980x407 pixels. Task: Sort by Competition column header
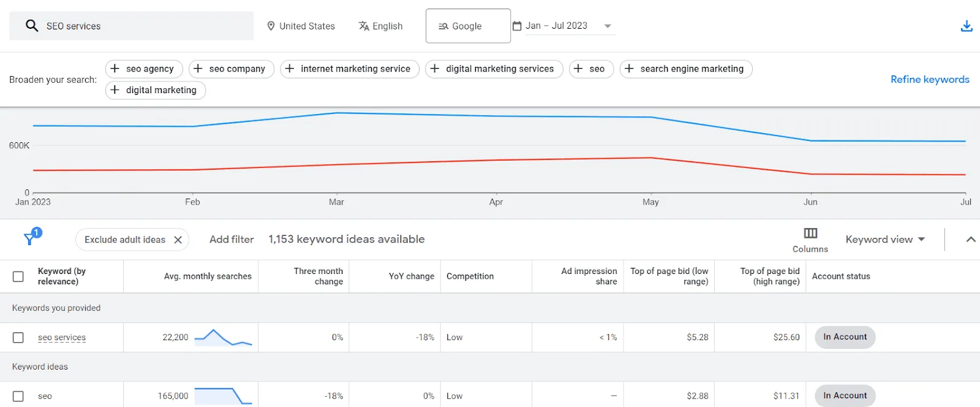[470, 276]
